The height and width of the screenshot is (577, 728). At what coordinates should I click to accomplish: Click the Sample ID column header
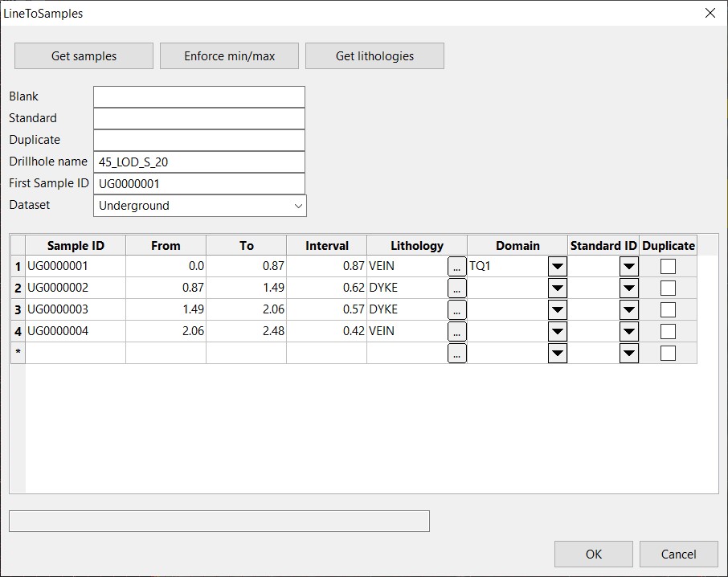pos(76,246)
